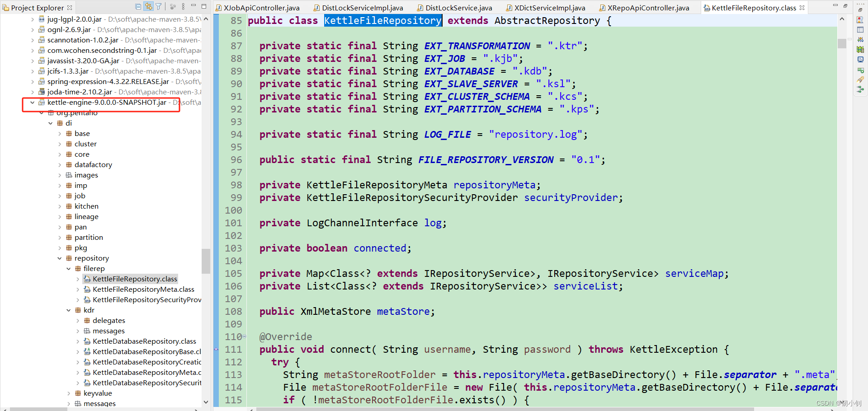Switch to the XDictServiceImpl.java tab

pos(546,8)
